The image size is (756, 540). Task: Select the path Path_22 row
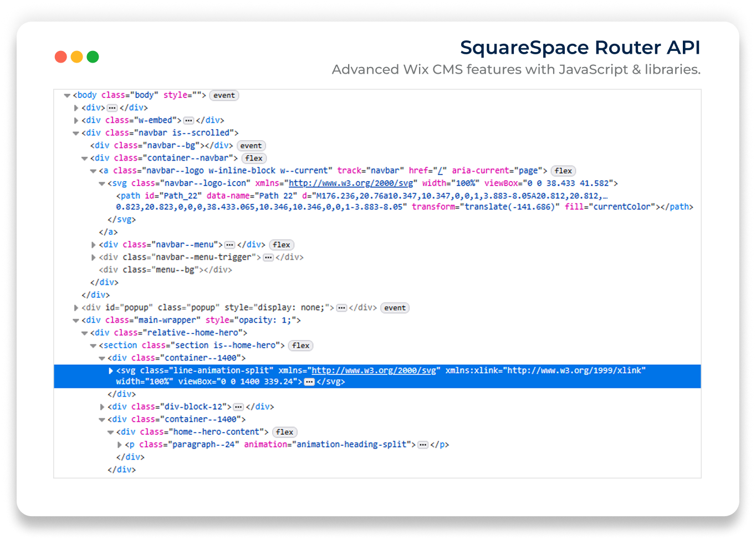405,202
